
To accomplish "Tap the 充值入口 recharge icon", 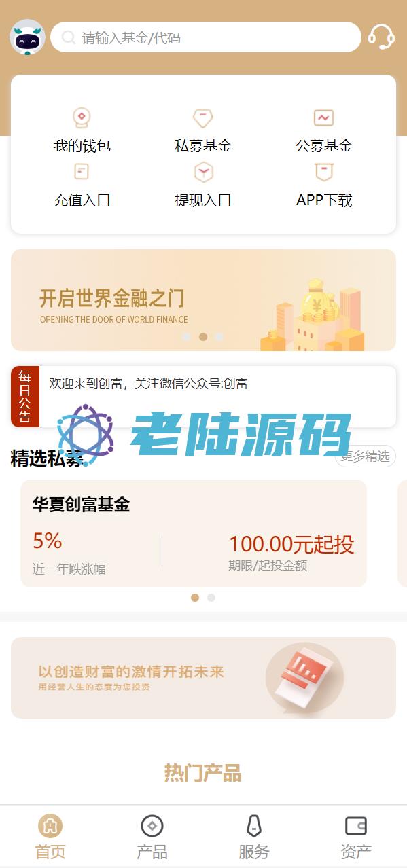I will tap(82, 172).
